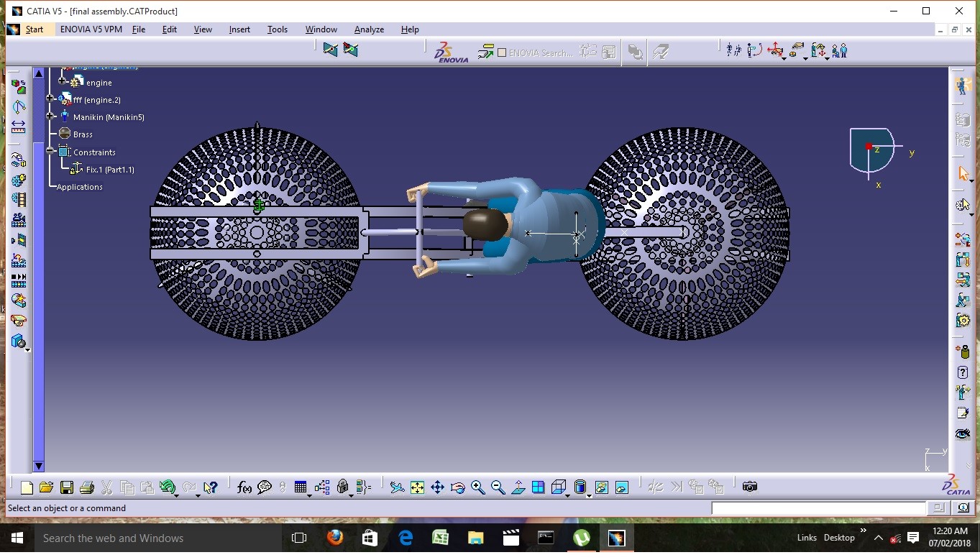The width and height of the screenshot is (980, 560).
Task: Select the Rotate view tool
Action: click(457, 487)
